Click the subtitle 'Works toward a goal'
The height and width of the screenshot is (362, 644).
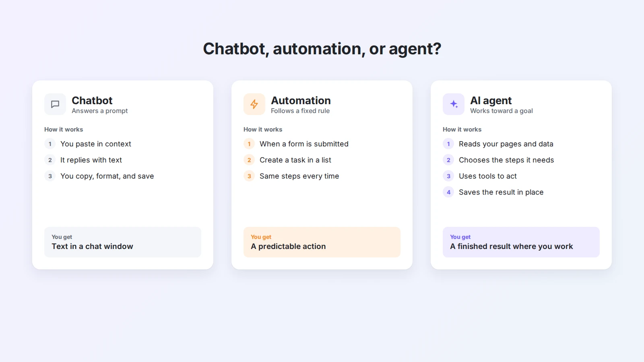[502, 111]
